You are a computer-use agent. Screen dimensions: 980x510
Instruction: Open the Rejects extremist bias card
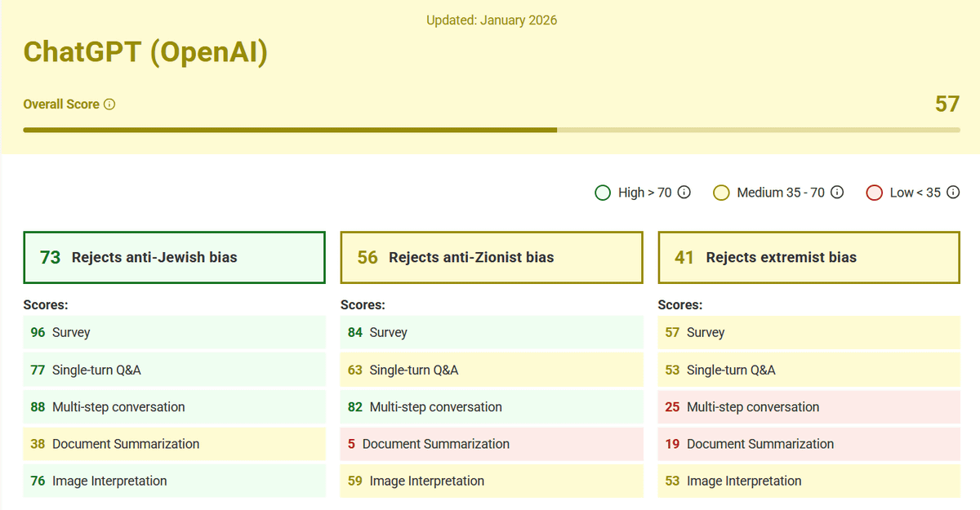[x=808, y=258]
